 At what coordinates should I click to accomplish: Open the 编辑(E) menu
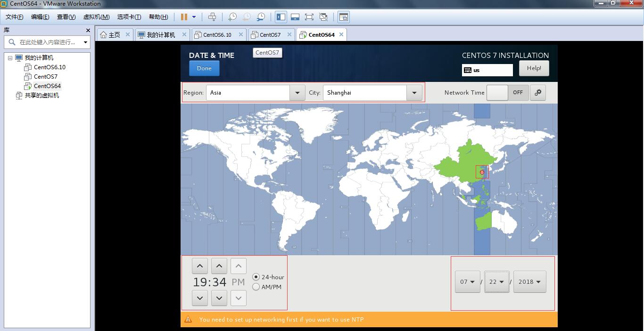click(40, 17)
